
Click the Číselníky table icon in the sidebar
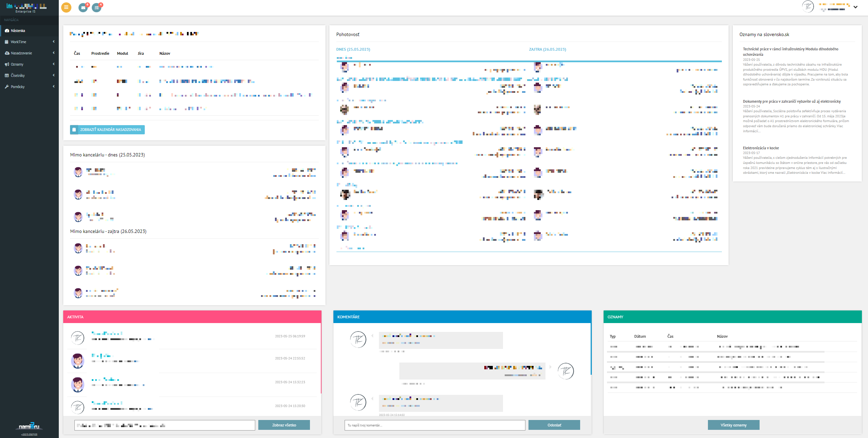7,75
